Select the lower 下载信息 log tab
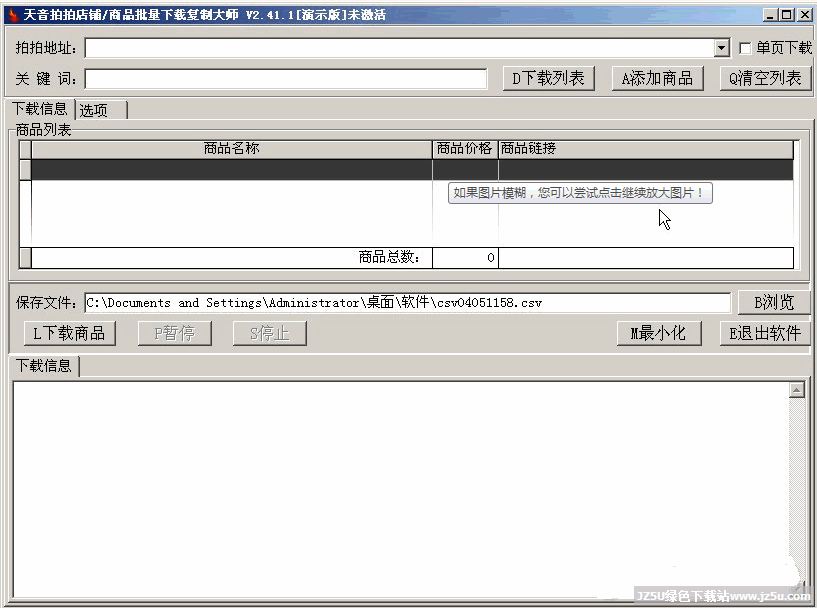Screen dimensions: 817x608 44,366
